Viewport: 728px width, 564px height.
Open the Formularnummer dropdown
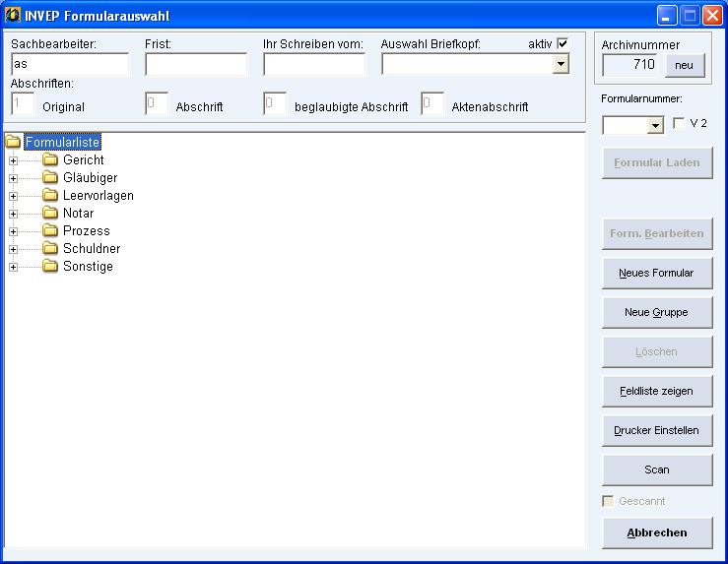point(655,126)
